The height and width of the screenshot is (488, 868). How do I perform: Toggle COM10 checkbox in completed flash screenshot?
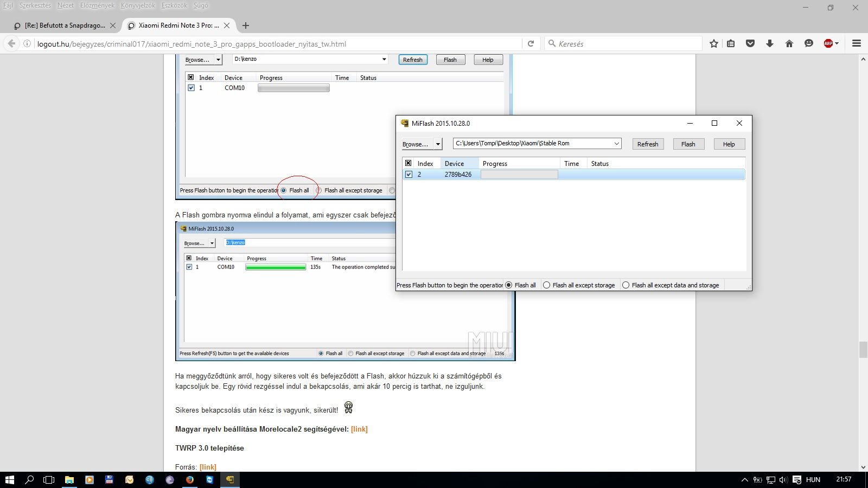coord(189,267)
